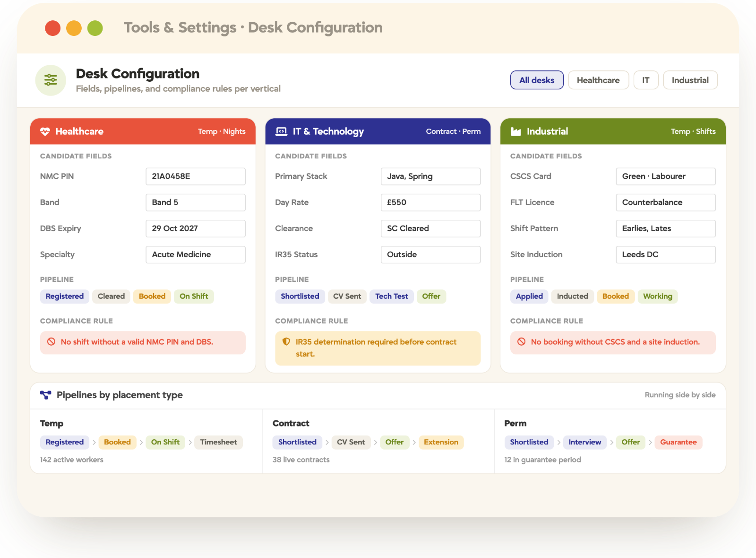Click the yellow window minimize dot
The image size is (756, 558).
(74, 28)
